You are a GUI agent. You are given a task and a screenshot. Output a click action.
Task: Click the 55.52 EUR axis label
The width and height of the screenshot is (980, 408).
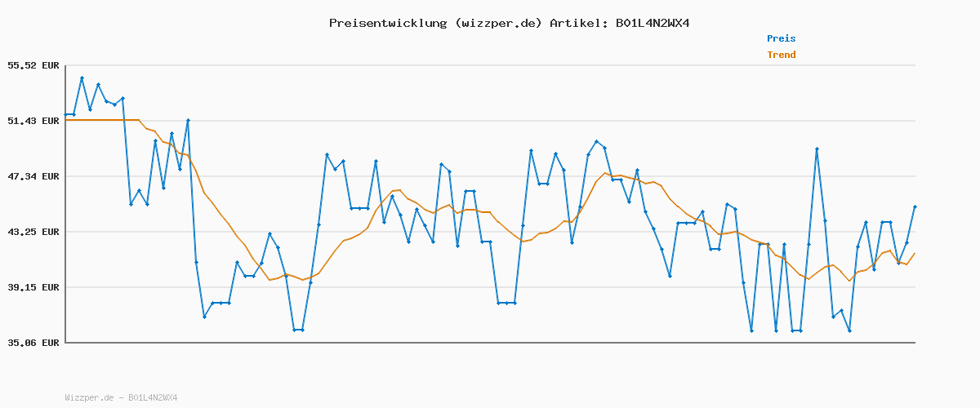(33, 65)
